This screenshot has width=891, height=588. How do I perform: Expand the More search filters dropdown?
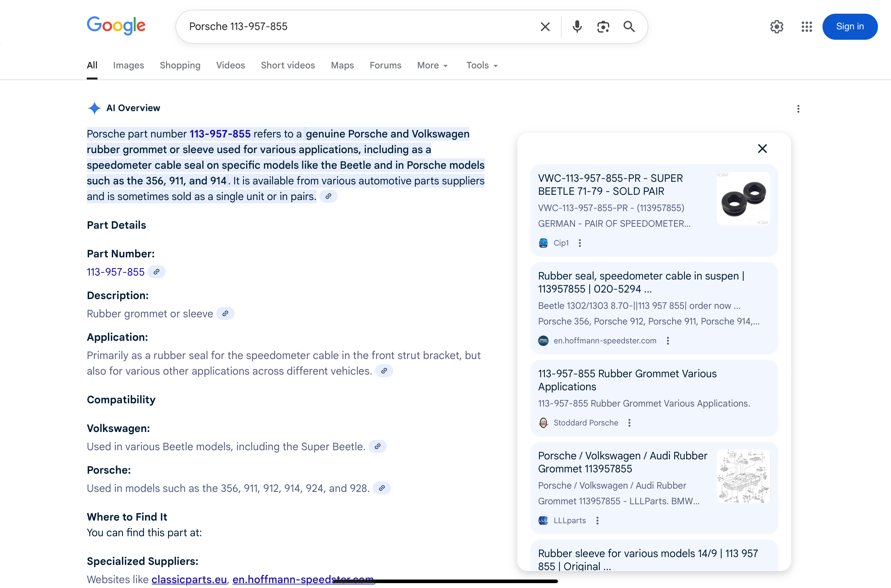pyautogui.click(x=432, y=65)
